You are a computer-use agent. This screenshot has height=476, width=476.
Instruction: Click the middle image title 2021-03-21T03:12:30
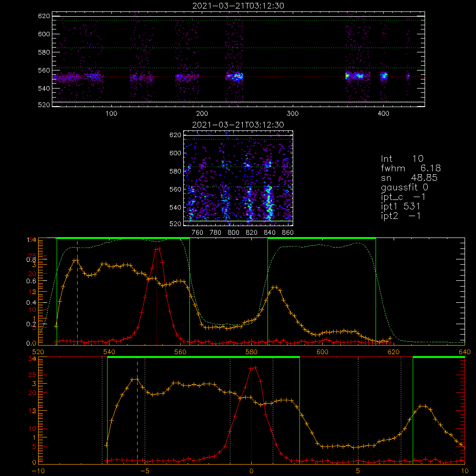[x=238, y=125]
